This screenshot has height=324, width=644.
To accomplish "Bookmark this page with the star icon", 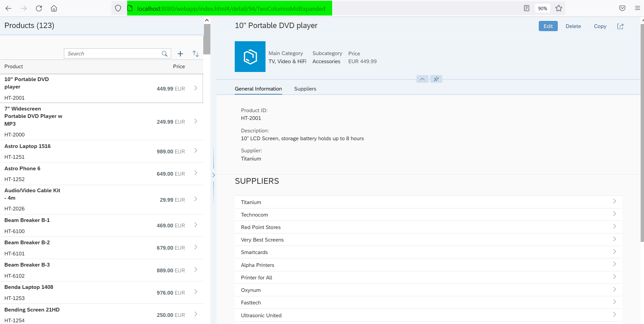I will (x=559, y=8).
